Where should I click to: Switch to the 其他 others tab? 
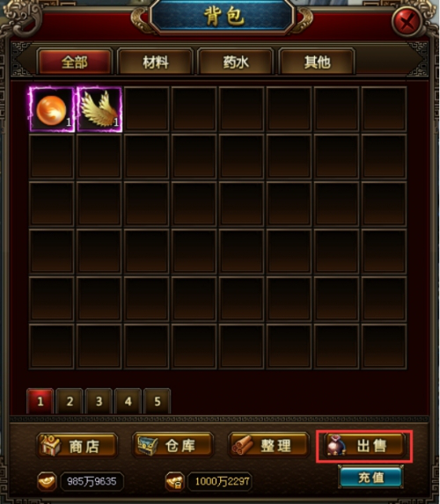317,62
